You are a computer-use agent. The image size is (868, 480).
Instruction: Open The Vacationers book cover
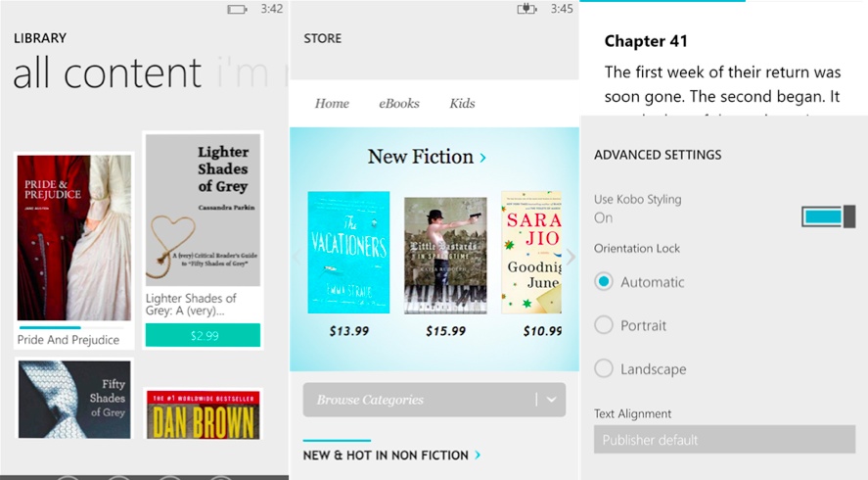348,252
